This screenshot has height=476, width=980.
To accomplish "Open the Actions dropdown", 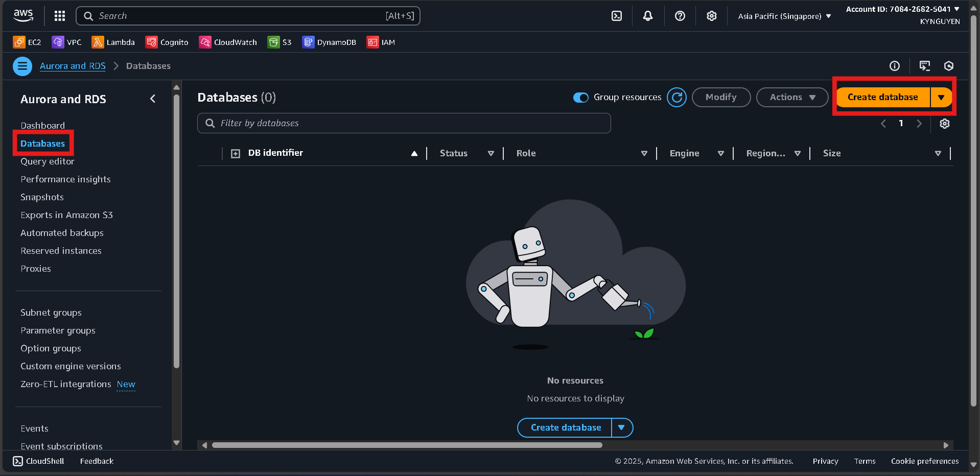I will tap(791, 97).
